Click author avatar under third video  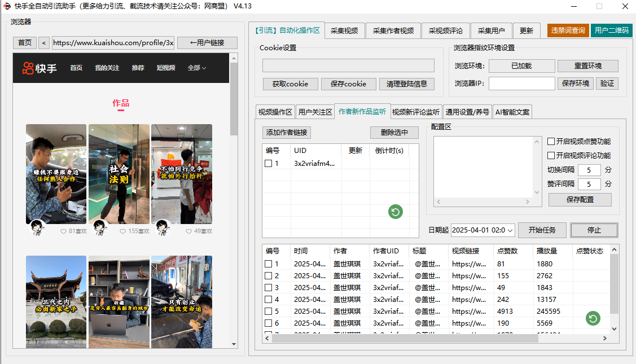(x=163, y=227)
